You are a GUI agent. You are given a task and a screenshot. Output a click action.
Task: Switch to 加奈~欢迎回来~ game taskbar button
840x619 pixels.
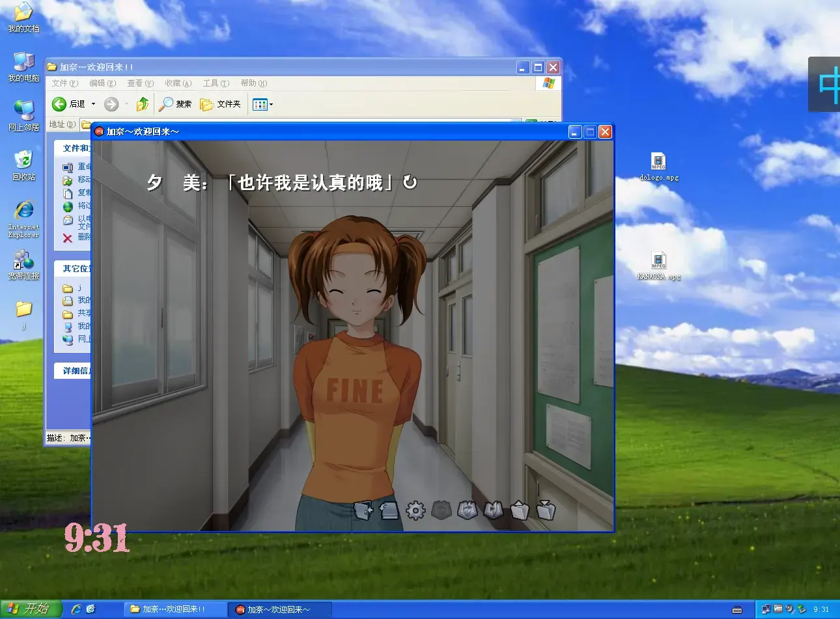281,609
